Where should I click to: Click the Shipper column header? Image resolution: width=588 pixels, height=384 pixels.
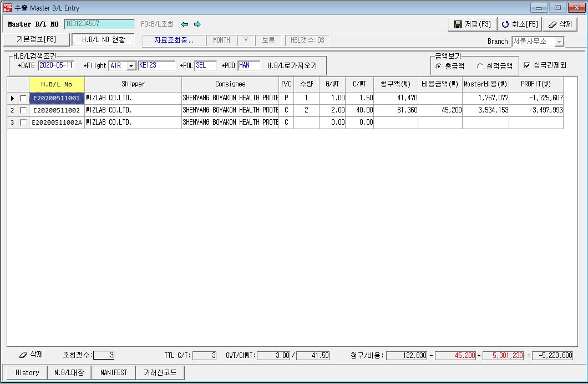tap(133, 84)
